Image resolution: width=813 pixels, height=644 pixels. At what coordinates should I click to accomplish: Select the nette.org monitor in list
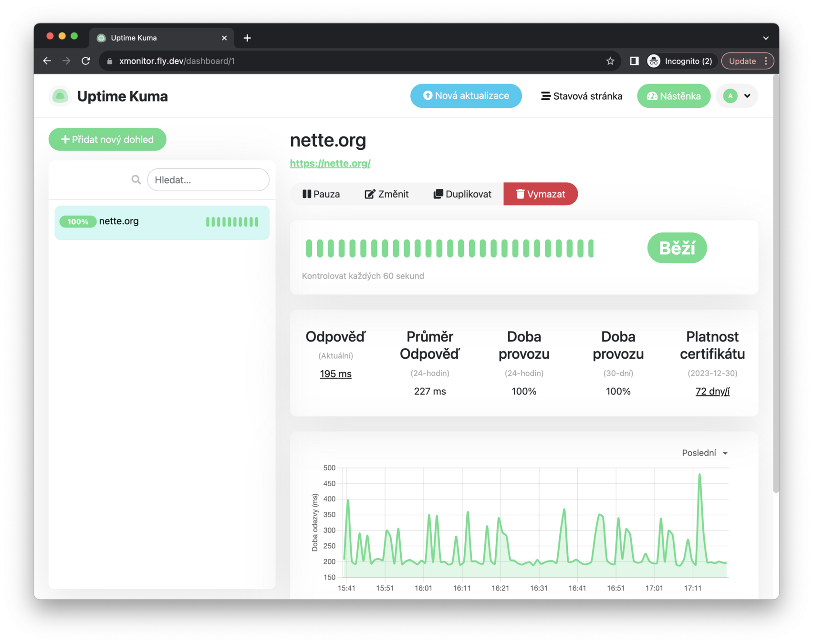[162, 222]
